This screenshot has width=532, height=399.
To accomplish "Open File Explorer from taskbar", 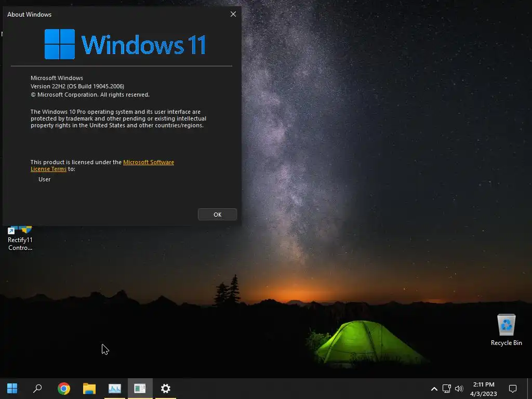I will point(89,388).
